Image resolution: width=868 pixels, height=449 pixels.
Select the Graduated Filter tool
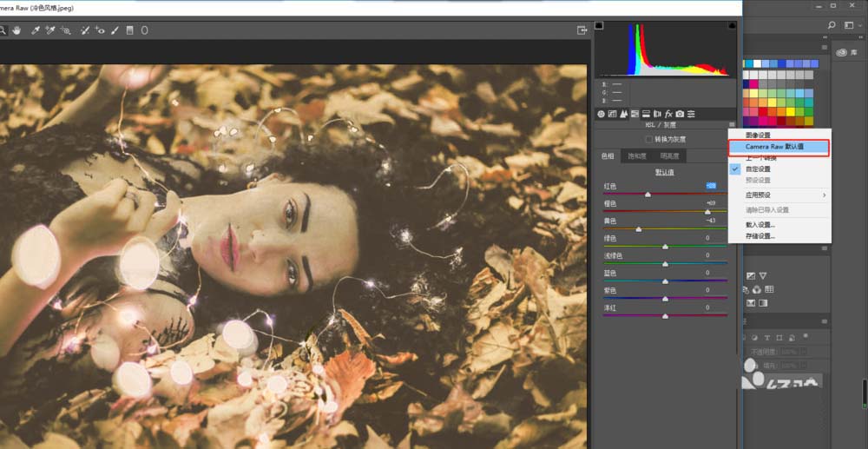130,30
